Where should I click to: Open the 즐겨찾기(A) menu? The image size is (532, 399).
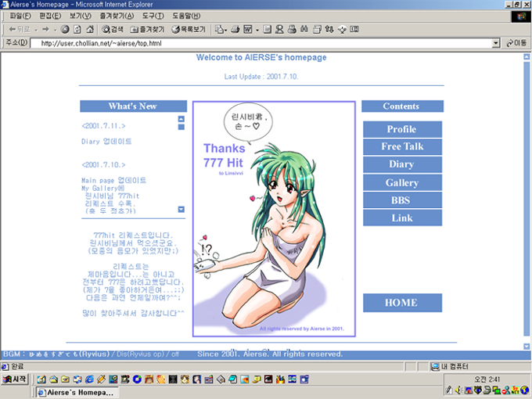(117, 16)
